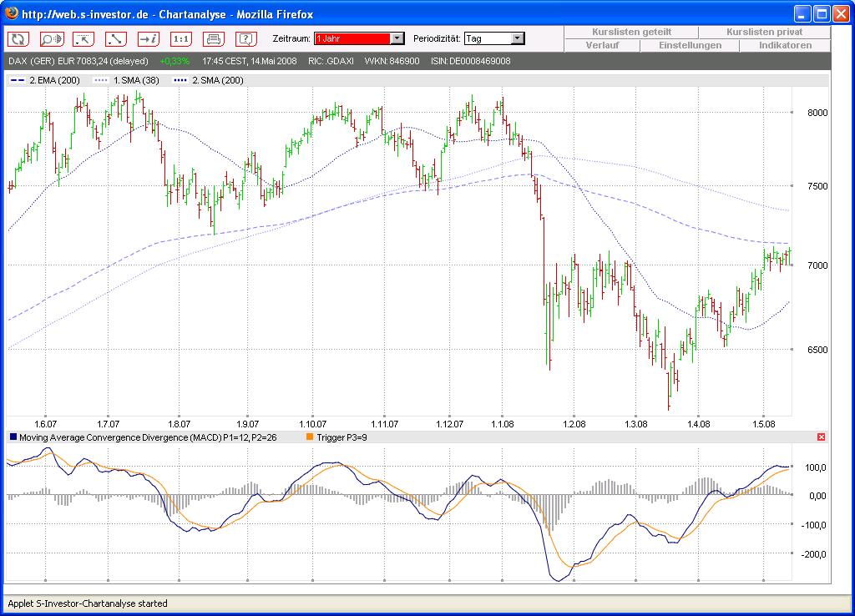
Task: Open the Verlauf tab
Action: [602, 45]
